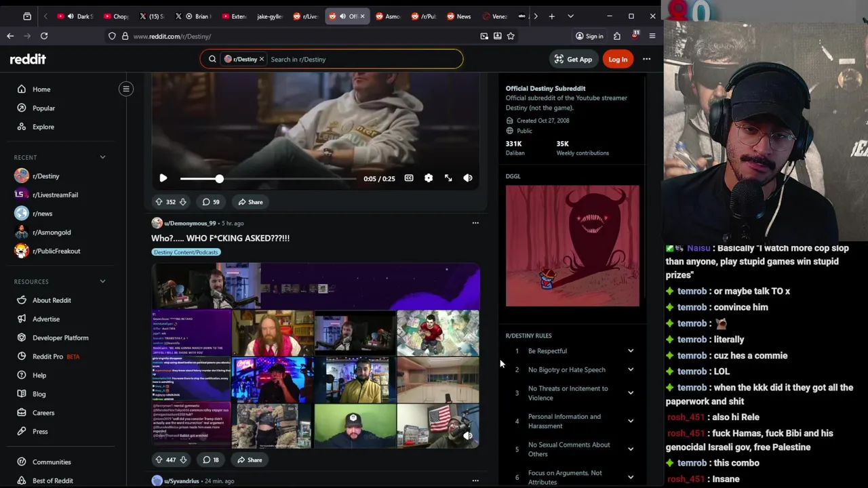Toggle closed captions on the video player
This screenshot has width=868, height=488.
pos(409,178)
